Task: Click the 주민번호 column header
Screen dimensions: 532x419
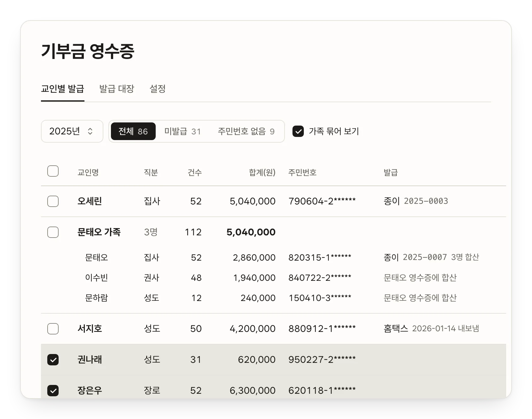Action: 302,172
